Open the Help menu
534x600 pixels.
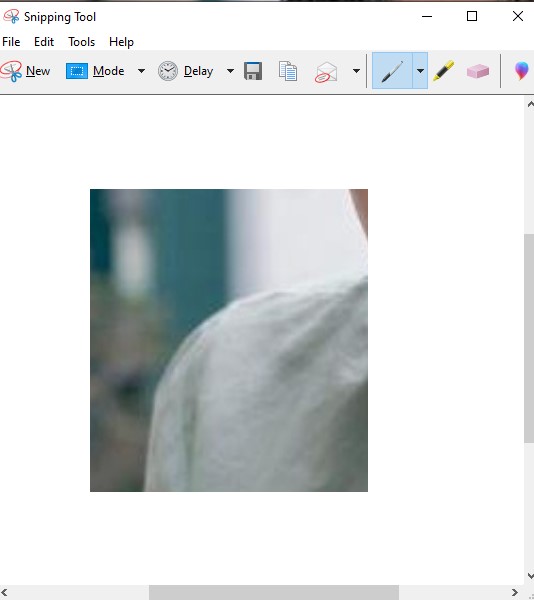121,42
